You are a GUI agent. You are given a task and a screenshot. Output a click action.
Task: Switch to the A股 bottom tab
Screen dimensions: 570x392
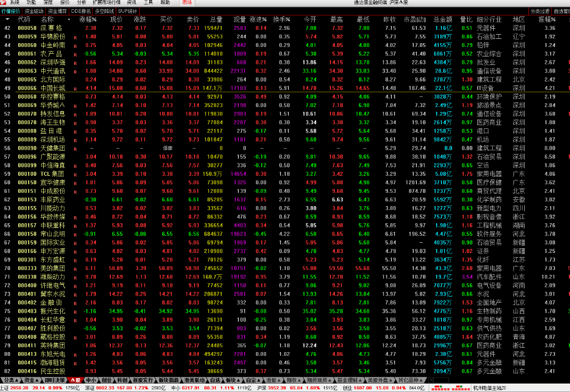[76, 380]
